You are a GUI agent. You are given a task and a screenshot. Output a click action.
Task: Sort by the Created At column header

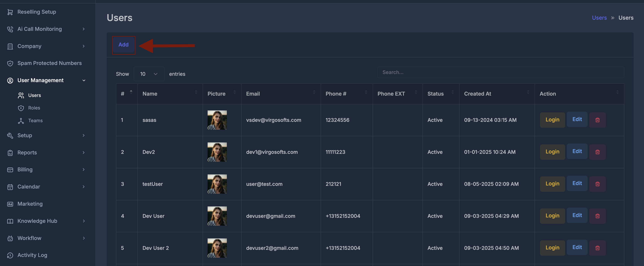(497, 94)
